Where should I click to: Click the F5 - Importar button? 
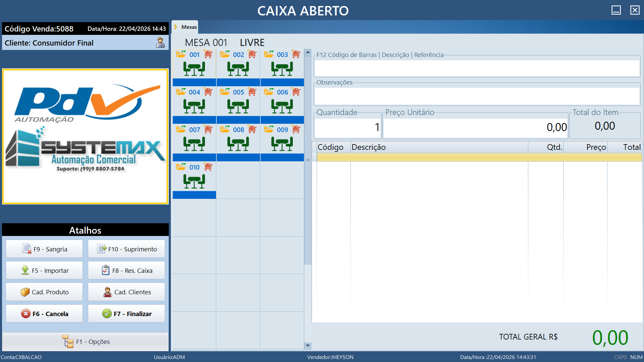(x=44, y=270)
